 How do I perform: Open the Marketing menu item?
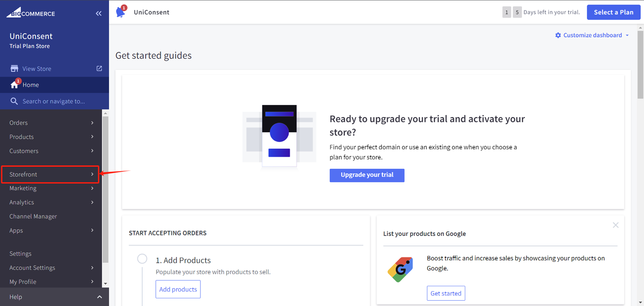pos(51,188)
